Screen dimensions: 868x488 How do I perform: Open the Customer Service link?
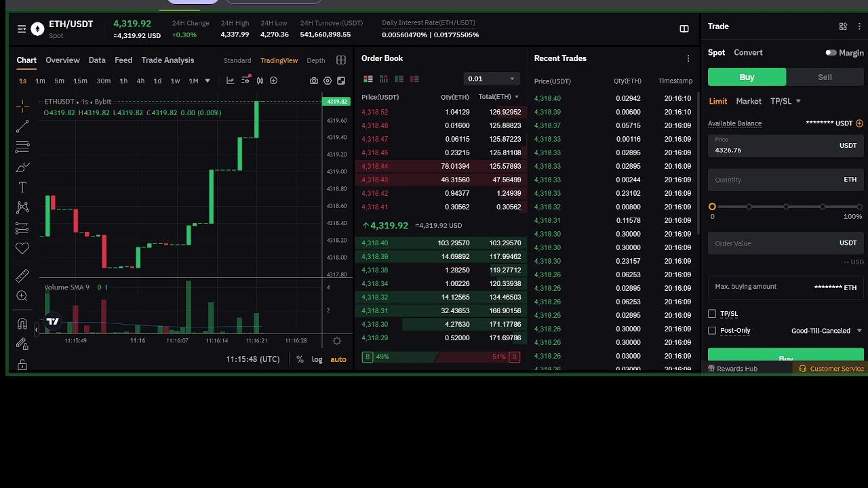[831, 369]
